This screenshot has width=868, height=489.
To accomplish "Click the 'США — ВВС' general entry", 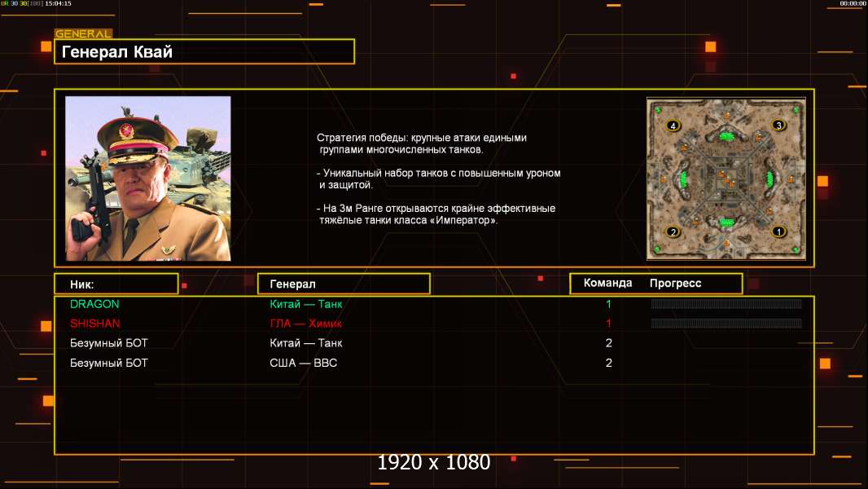I will [304, 363].
